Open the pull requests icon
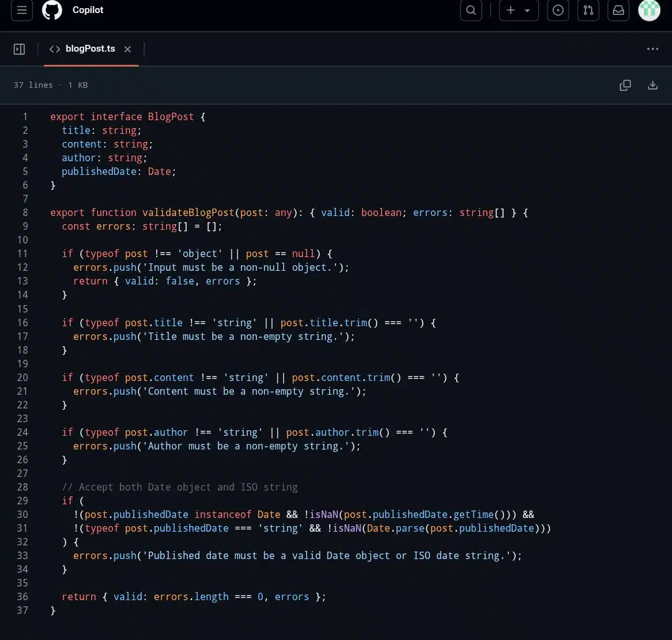Viewport: 672px width, 640px height. [589, 10]
